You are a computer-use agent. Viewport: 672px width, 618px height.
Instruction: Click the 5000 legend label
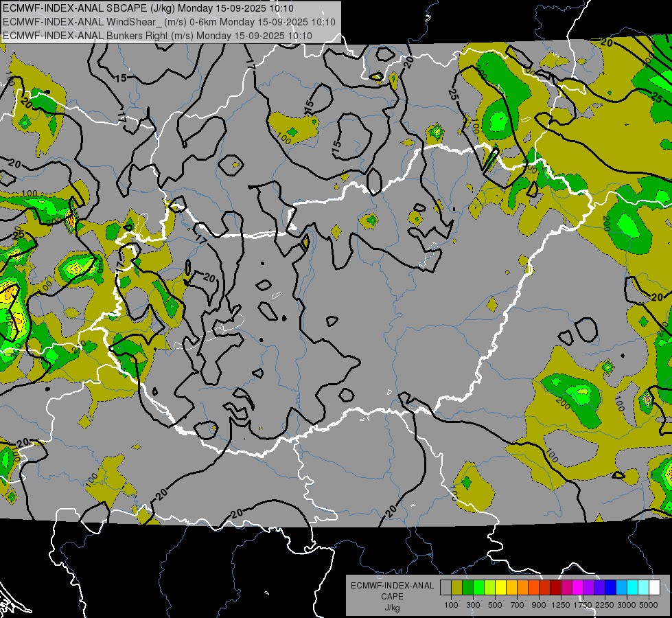(649, 605)
